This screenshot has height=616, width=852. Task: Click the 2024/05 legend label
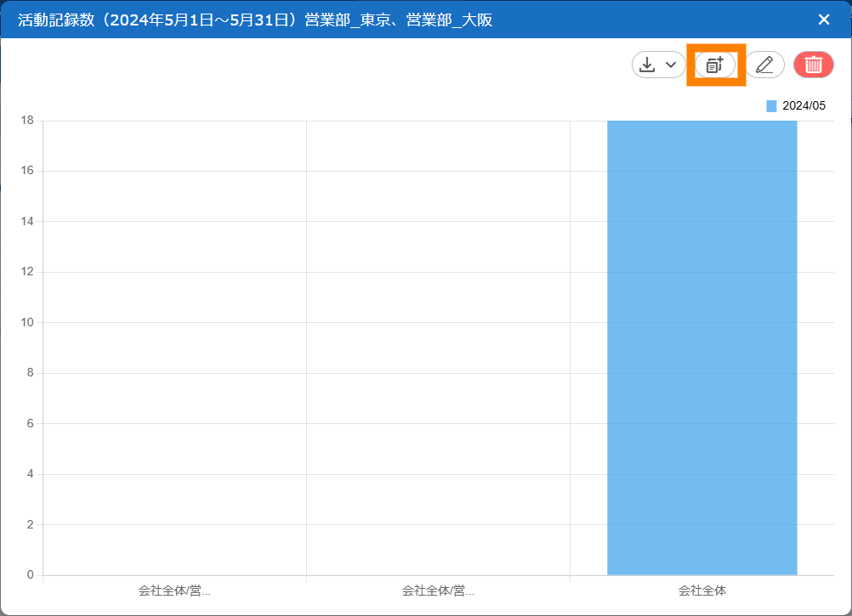(804, 106)
